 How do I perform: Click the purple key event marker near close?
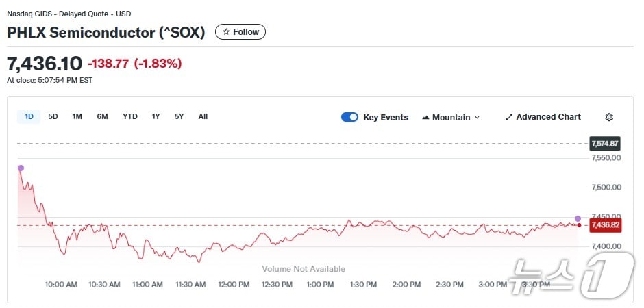tap(578, 218)
